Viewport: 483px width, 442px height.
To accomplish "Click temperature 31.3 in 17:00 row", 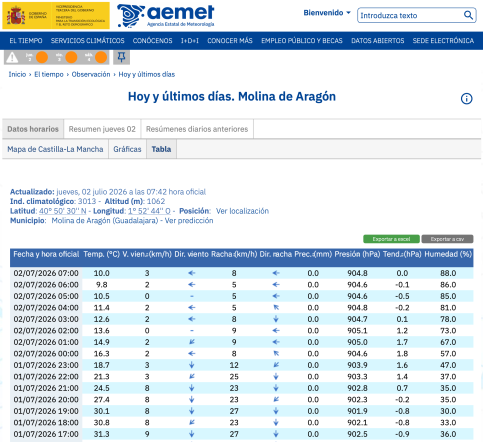I will coord(101,434).
